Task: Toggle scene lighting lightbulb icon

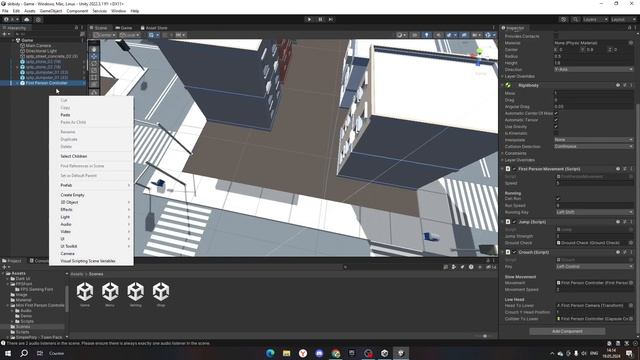Action: (427, 35)
